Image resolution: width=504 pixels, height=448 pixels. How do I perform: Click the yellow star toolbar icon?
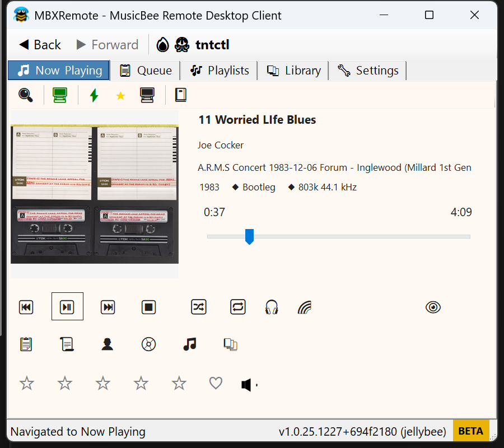(x=120, y=95)
